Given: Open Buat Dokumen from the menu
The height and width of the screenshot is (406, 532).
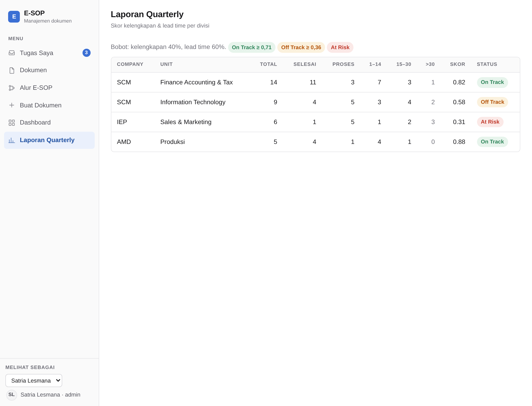Looking at the screenshot, I should pyautogui.click(x=49, y=105).
